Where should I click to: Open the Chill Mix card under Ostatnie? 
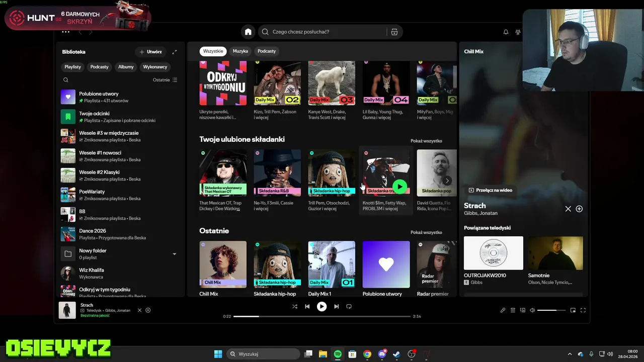(223, 269)
